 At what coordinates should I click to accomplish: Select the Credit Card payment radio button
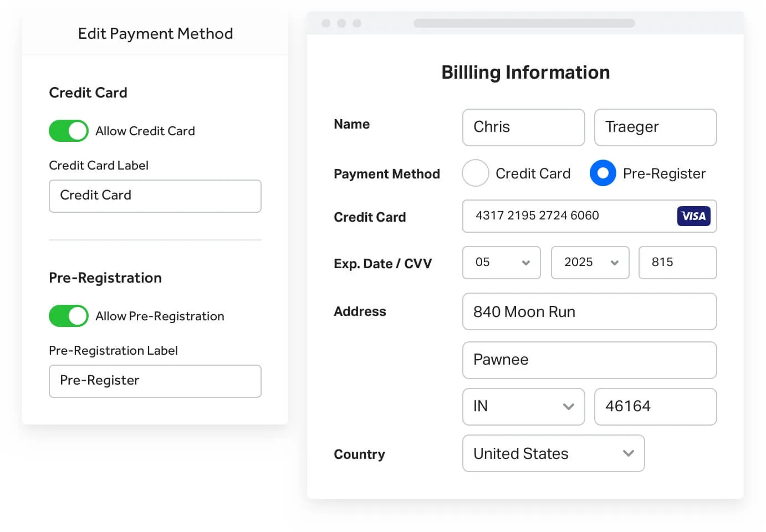[x=475, y=173]
